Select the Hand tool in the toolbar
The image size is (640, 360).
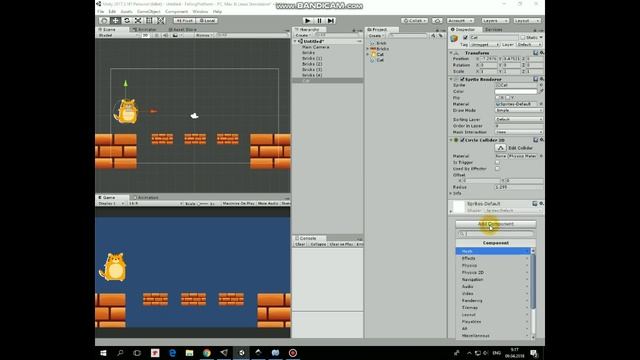coord(104,20)
